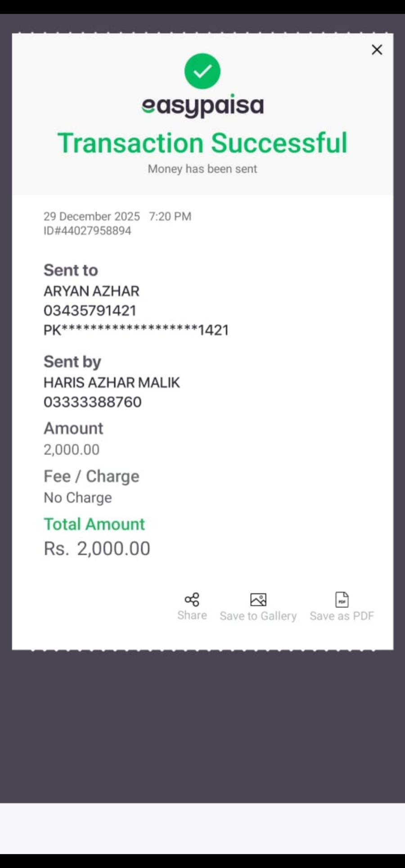The height and width of the screenshot is (868, 405).
Task: Tap sender phone number 03333388760
Action: (93, 402)
